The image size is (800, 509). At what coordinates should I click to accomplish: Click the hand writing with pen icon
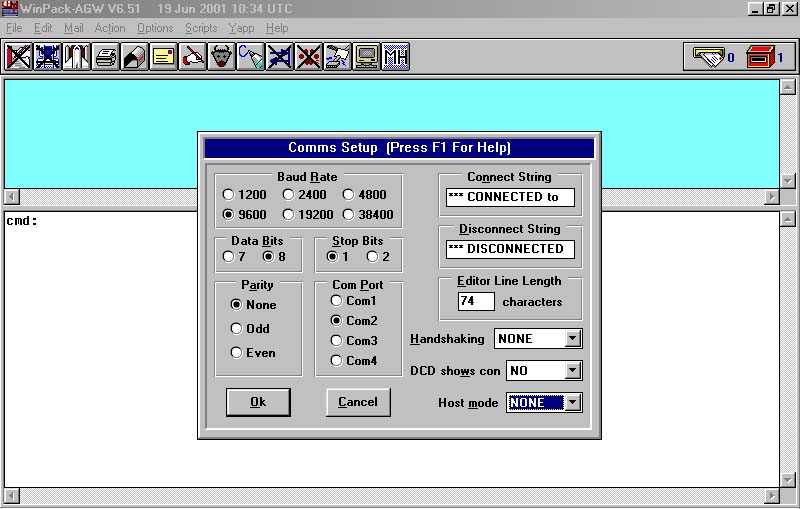(x=193, y=56)
